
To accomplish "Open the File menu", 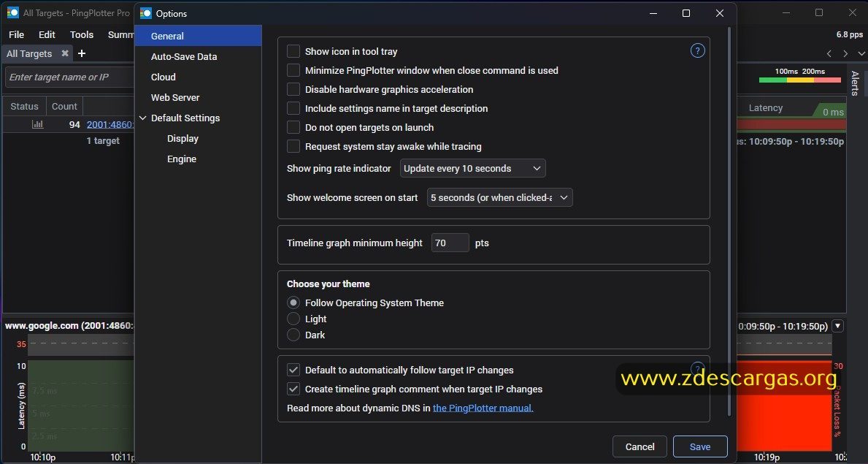I will coord(17,34).
